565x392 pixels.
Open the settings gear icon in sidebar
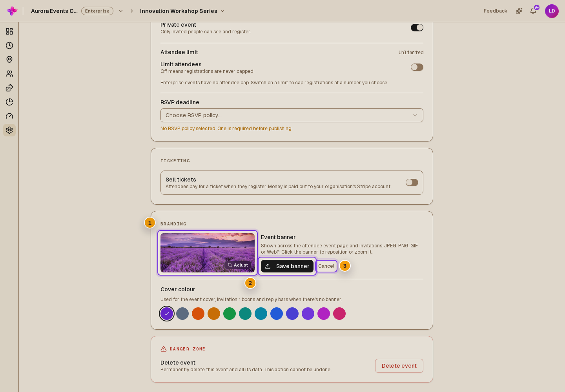click(9, 130)
